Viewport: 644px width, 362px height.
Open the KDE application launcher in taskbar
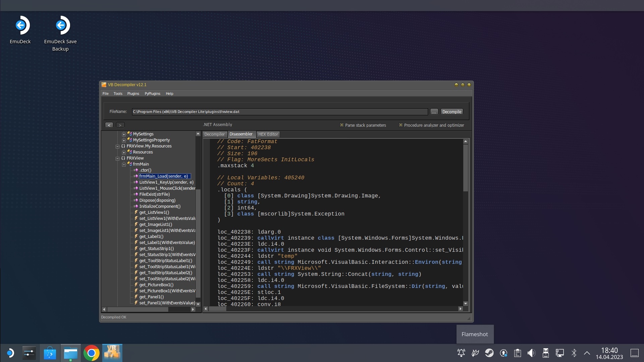click(10, 353)
